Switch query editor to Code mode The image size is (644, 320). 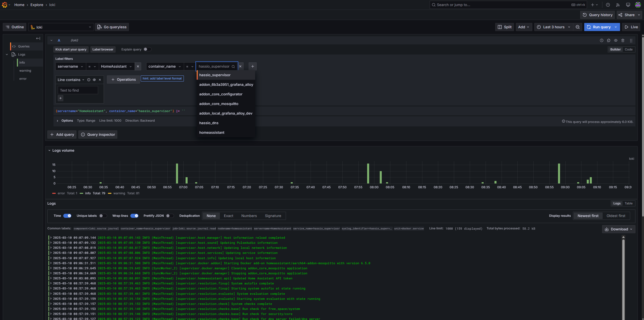629,49
